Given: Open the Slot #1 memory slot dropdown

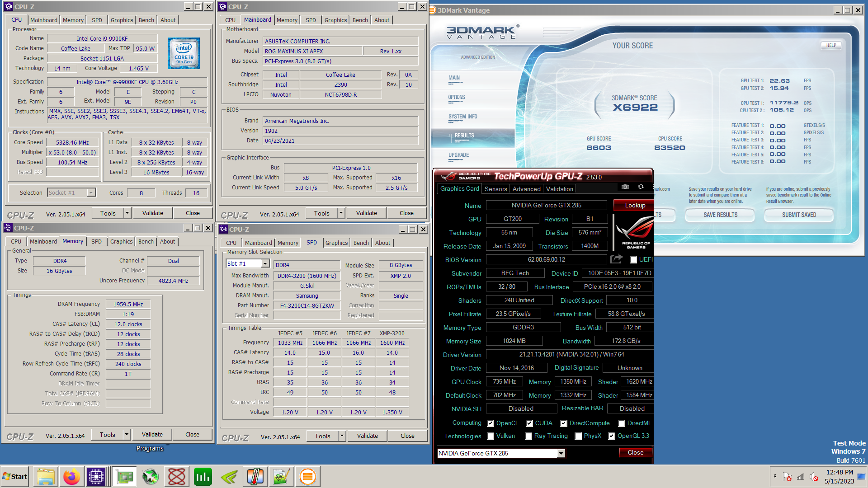Looking at the screenshot, I should click(265, 264).
